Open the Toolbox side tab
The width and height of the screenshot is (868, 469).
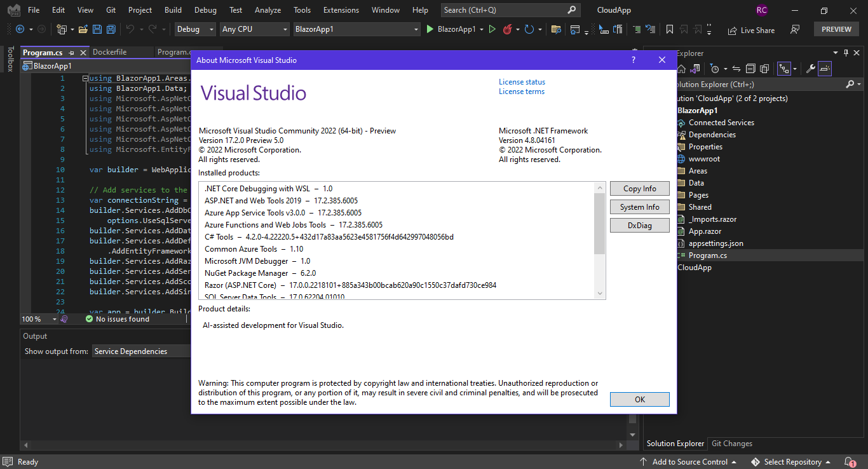pos(10,59)
